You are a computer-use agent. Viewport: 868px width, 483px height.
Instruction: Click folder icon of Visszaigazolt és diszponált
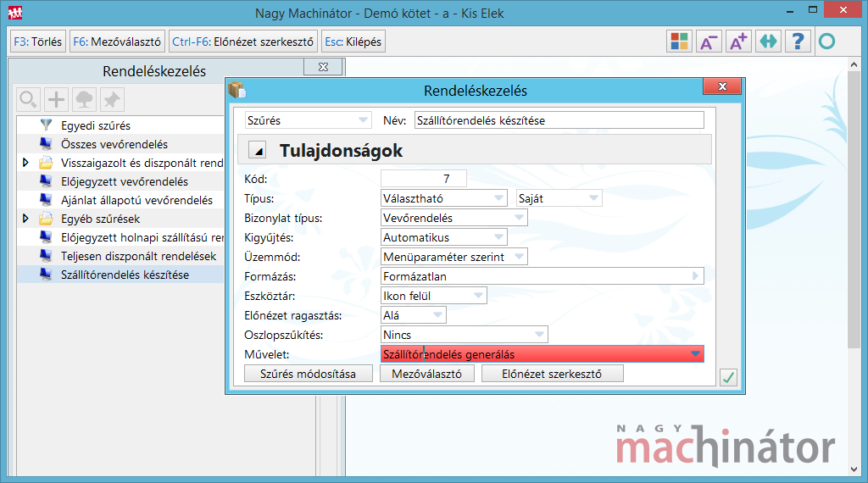(x=46, y=163)
